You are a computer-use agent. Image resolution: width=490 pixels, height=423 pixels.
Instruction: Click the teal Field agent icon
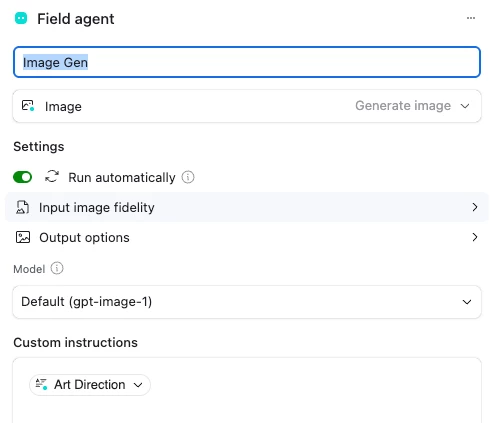(21, 18)
